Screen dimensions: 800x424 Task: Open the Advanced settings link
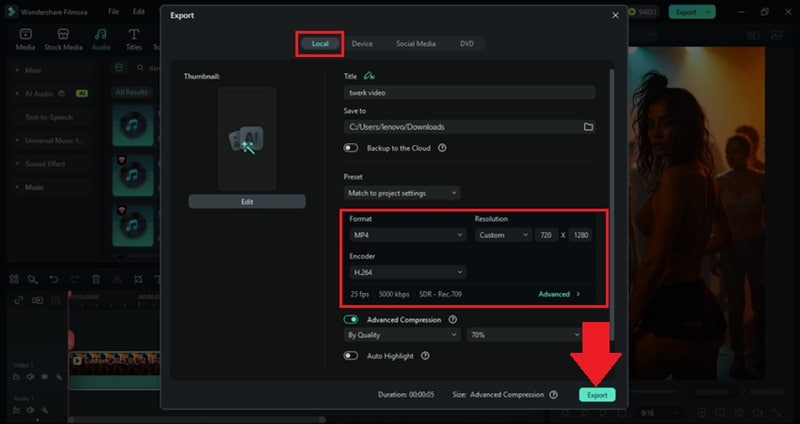point(559,294)
